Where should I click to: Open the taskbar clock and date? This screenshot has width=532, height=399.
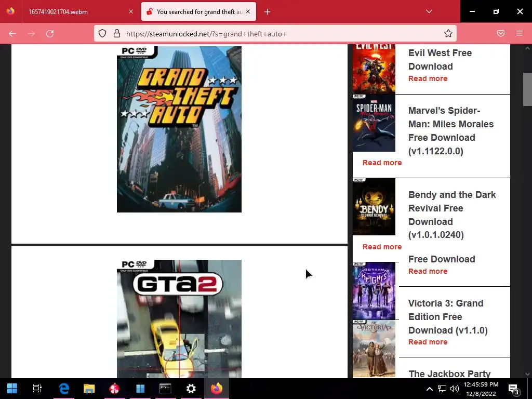pyautogui.click(x=481, y=389)
